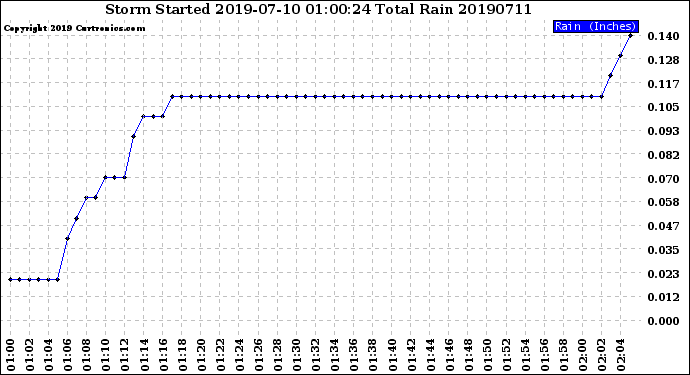690x375 pixels.
Task: Click the 'Rain (Inches)' legend label
Action: pos(595,26)
